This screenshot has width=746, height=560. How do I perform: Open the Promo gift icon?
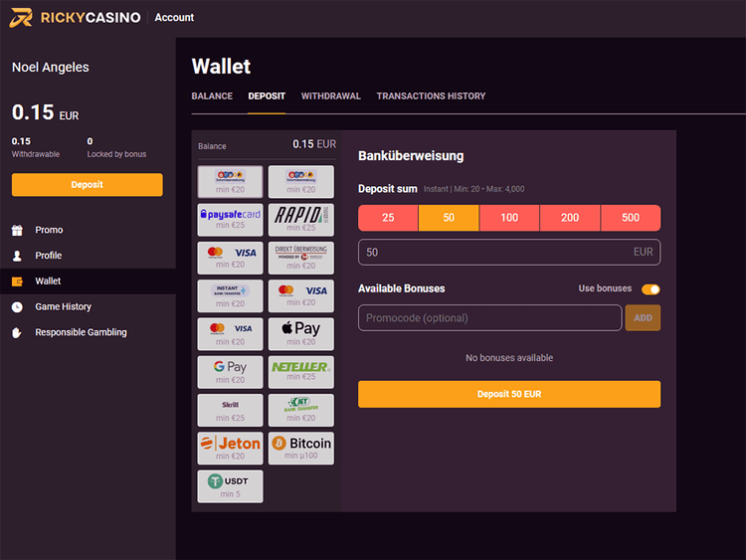pos(17,231)
